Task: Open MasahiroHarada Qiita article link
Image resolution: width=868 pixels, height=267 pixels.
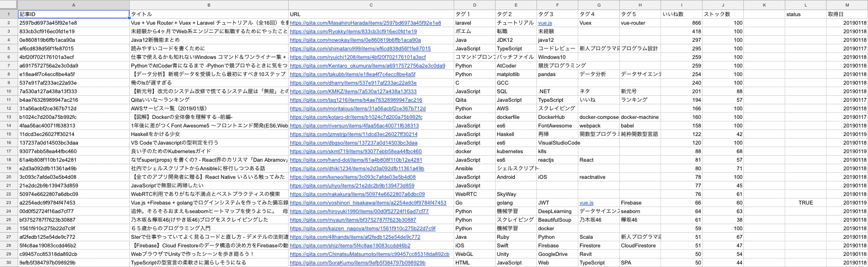Action: click(365, 23)
